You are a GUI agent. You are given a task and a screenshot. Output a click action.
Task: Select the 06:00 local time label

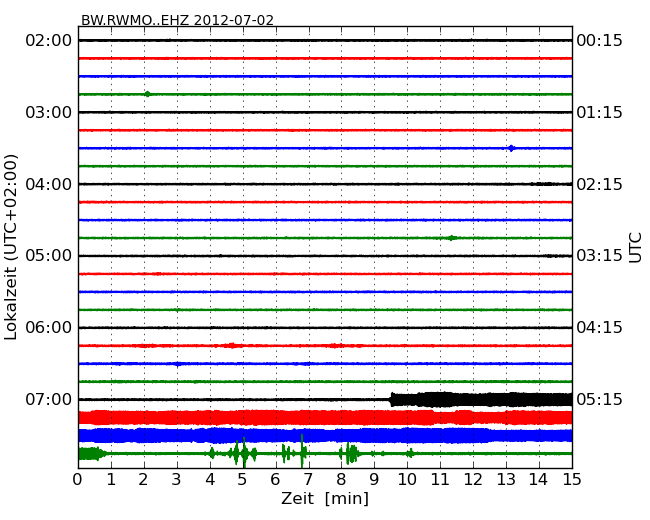point(49,328)
